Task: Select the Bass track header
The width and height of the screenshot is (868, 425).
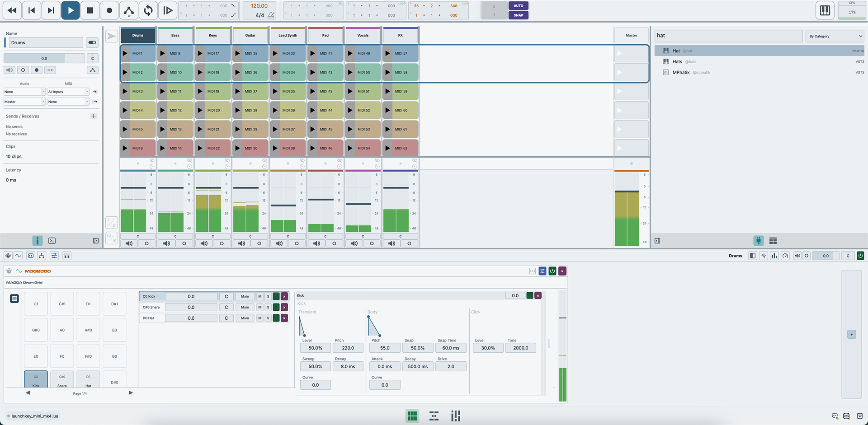Action: tap(175, 35)
